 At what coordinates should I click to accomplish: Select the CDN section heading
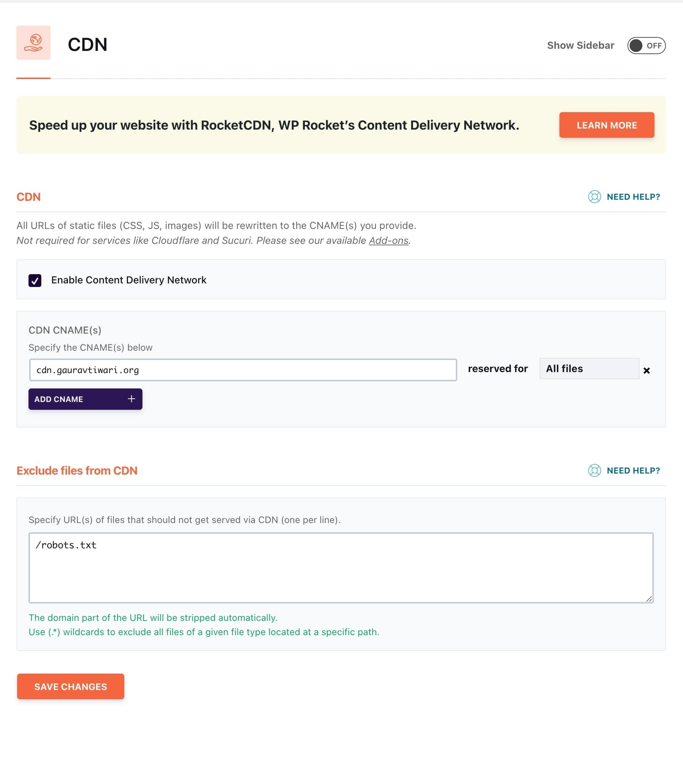(28, 197)
